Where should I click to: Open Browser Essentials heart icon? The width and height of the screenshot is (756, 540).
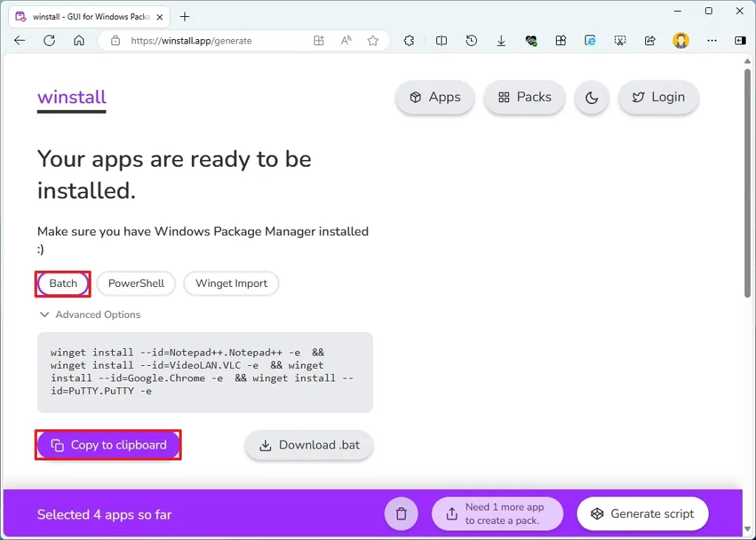[531, 41]
